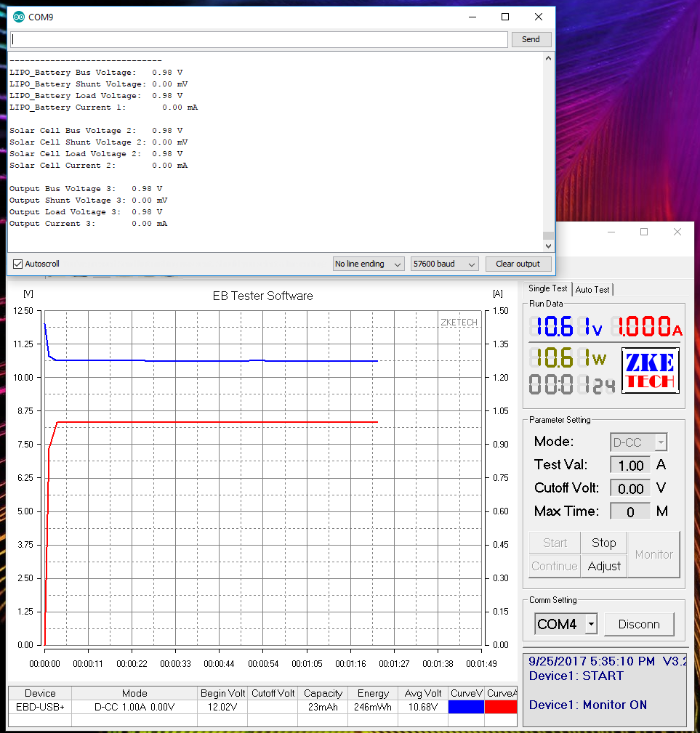Screen dimensions: 700x733
Task: Click the EBD-USB+ device cell
Action: click(x=40, y=707)
